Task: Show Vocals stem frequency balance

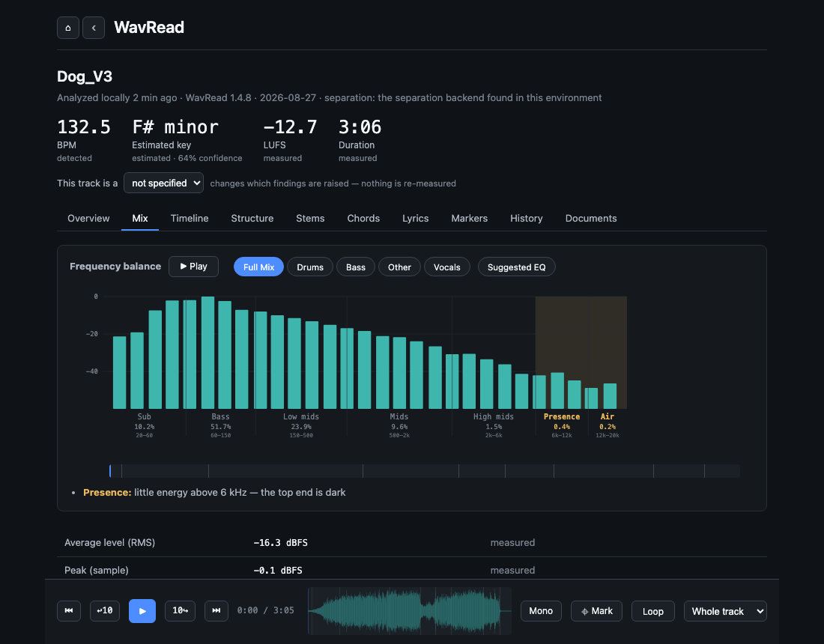Action: [x=446, y=267]
